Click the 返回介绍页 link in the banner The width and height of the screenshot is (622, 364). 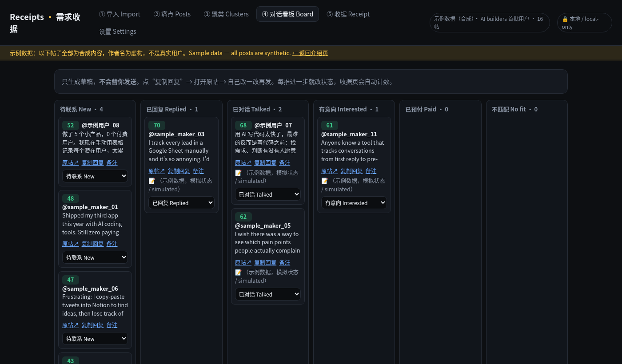(310, 53)
